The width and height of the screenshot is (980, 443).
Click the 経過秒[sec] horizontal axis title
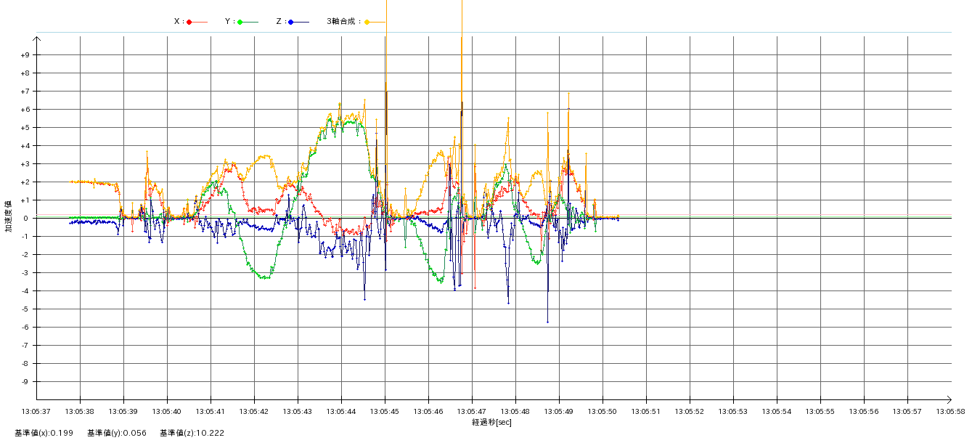pos(491,423)
